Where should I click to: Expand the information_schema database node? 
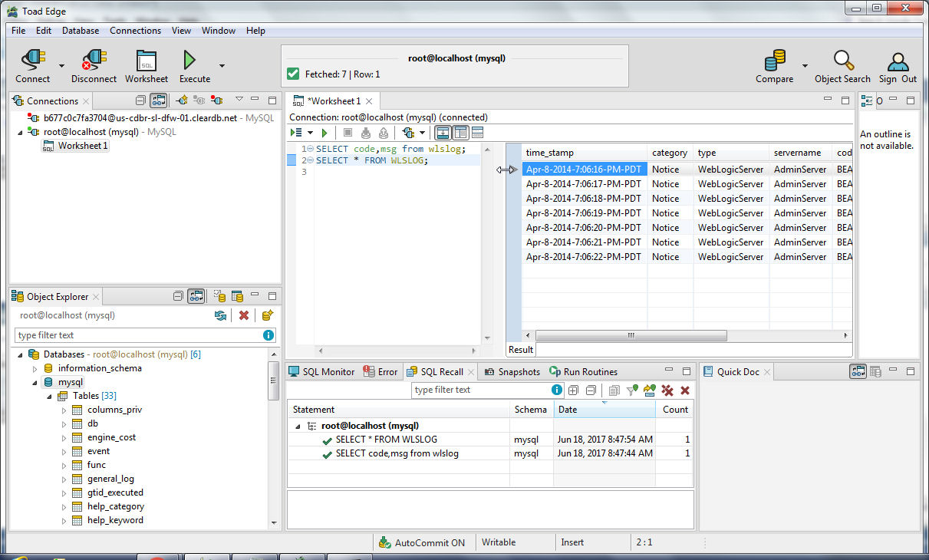click(x=35, y=368)
